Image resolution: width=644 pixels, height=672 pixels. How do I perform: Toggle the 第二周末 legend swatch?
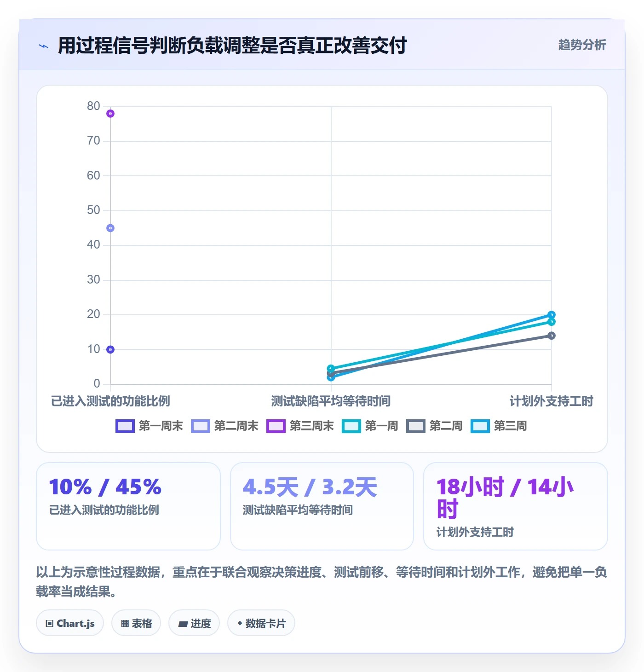(x=200, y=426)
